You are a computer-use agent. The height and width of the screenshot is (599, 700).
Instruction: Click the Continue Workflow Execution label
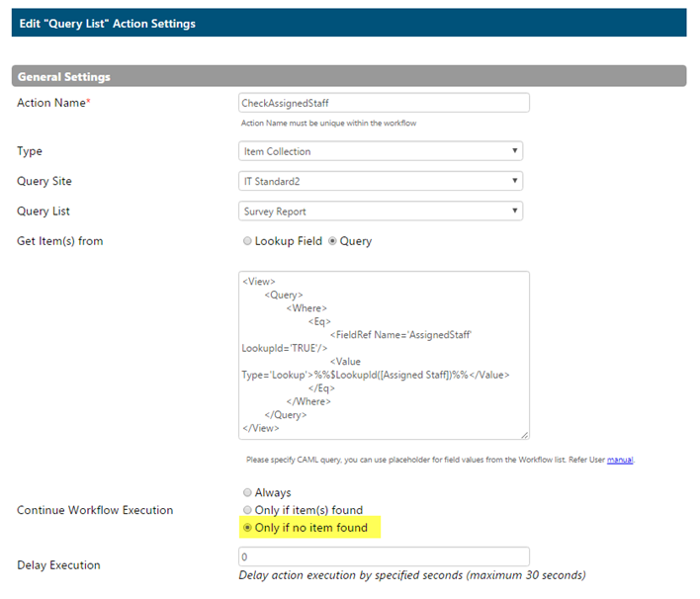(95, 510)
